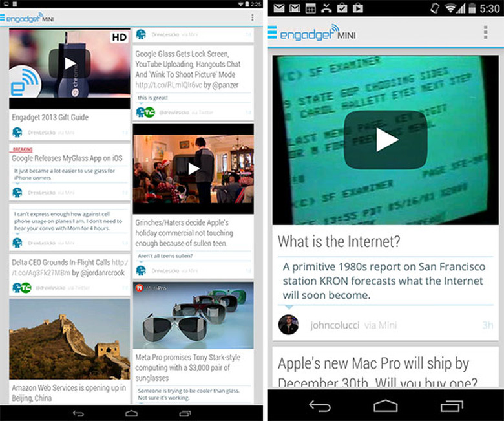
Task: Open hamburger menu on left tablet screen
Action: click(x=2, y=17)
